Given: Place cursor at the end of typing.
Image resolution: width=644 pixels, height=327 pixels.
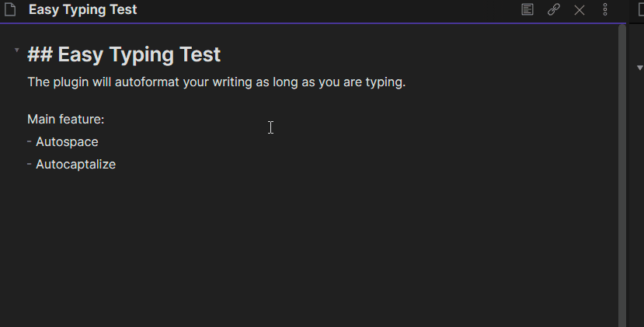Looking at the screenshot, I should pyautogui.click(x=406, y=82).
